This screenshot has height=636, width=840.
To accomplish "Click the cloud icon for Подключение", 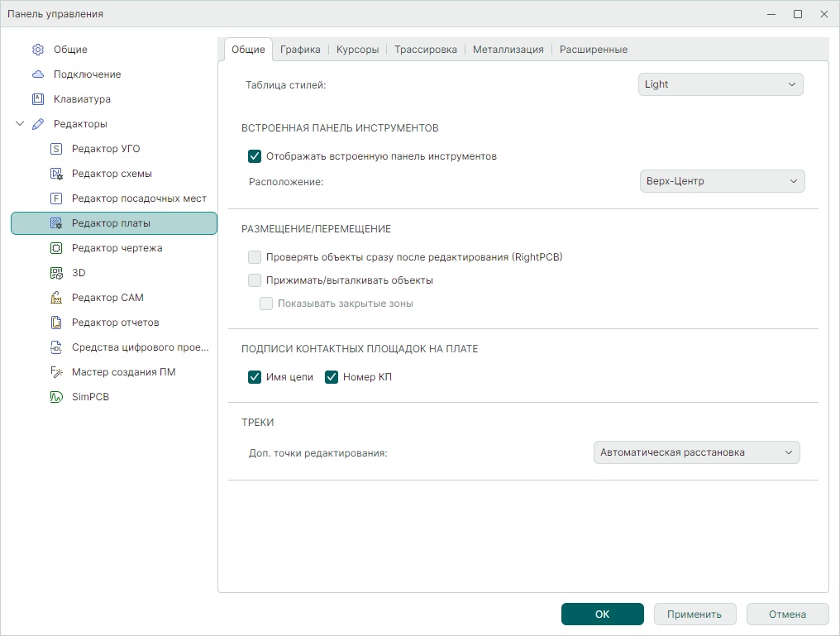I will [x=37, y=74].
